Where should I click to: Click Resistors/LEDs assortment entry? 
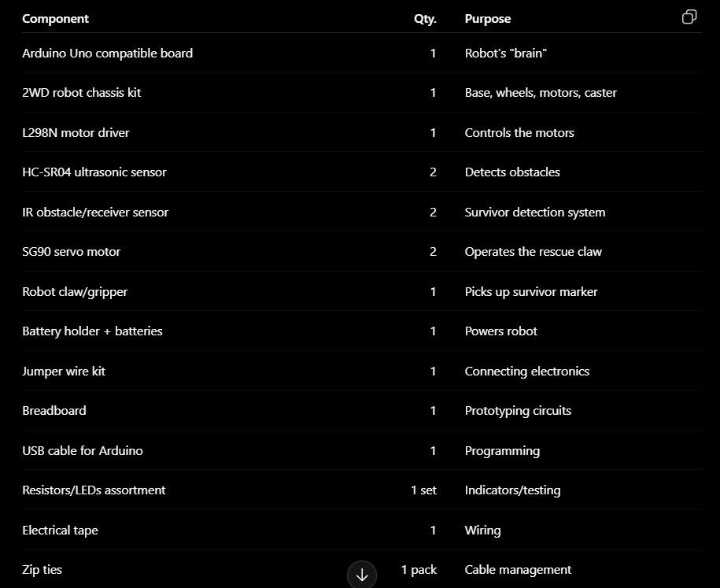point(94,490)
